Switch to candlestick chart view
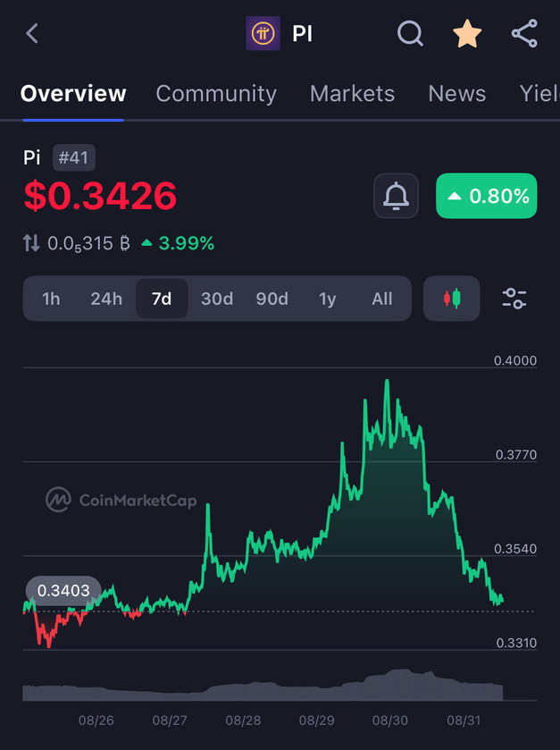560x750 pixels. [x=452, y=299]
